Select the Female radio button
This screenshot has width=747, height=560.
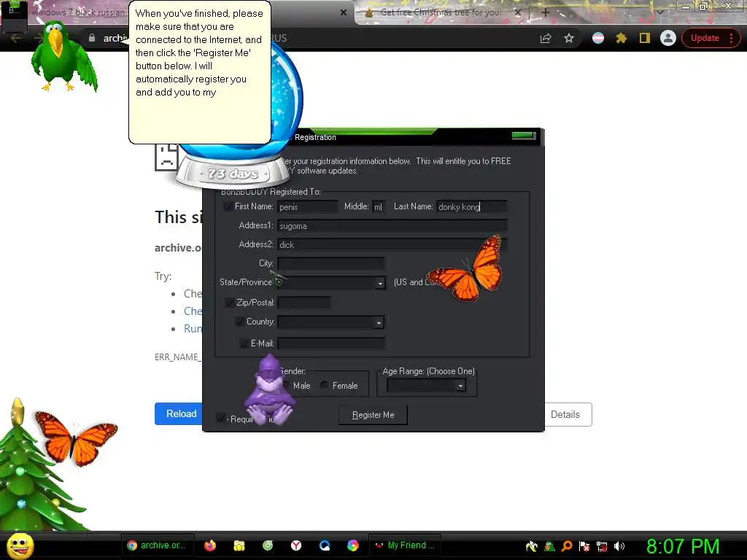[x=324, y=385]
